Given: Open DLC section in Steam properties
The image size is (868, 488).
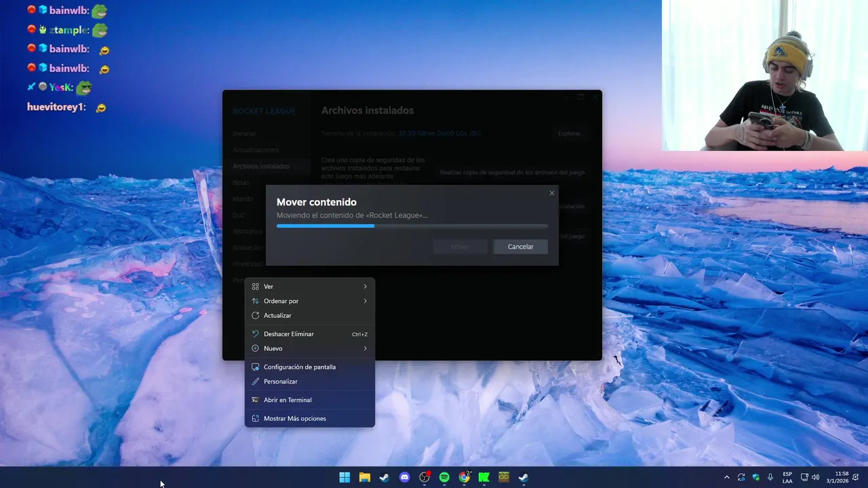Looking at the screenshot, I should click(x=239, y=215).
